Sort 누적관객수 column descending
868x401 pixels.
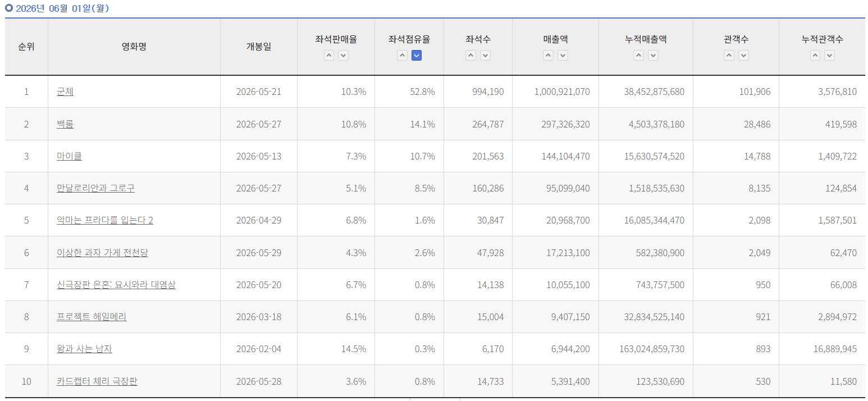point(830,56)
